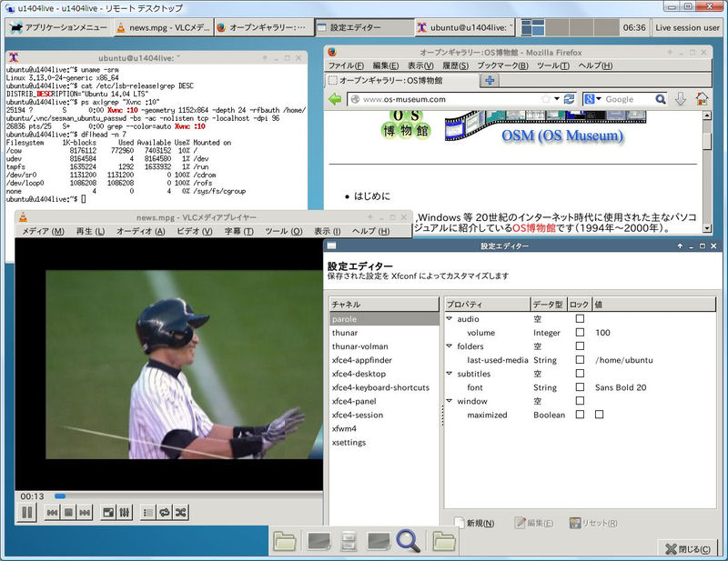728x561 pixels.
Task: Pause the video in VLC
Action: [x=27, y=513]
